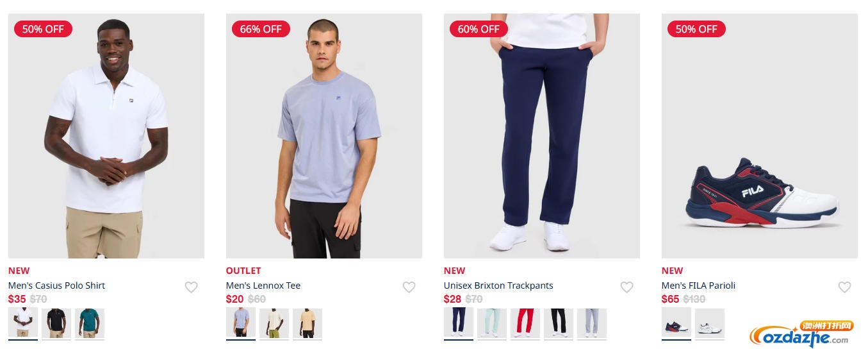Open Men's FILA Parioli product title
868x356 pixels.
point(698,285)
